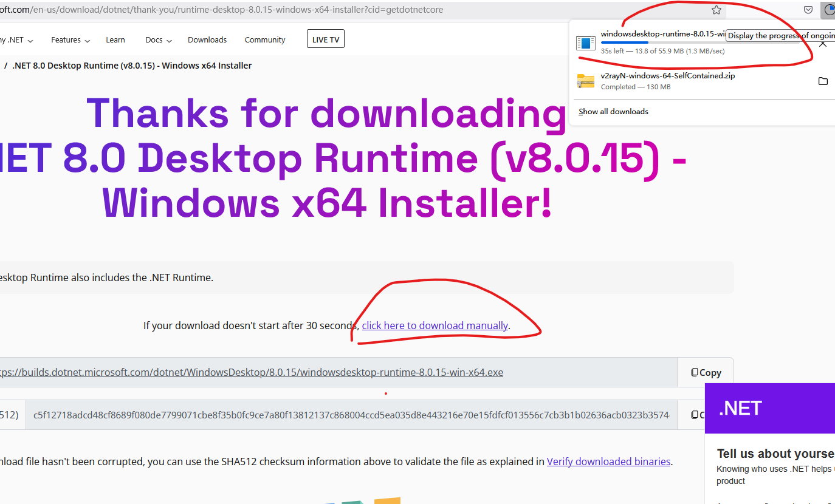
Task: Click the downloads progress toolbar icon
Action: [x=830, y=10]
